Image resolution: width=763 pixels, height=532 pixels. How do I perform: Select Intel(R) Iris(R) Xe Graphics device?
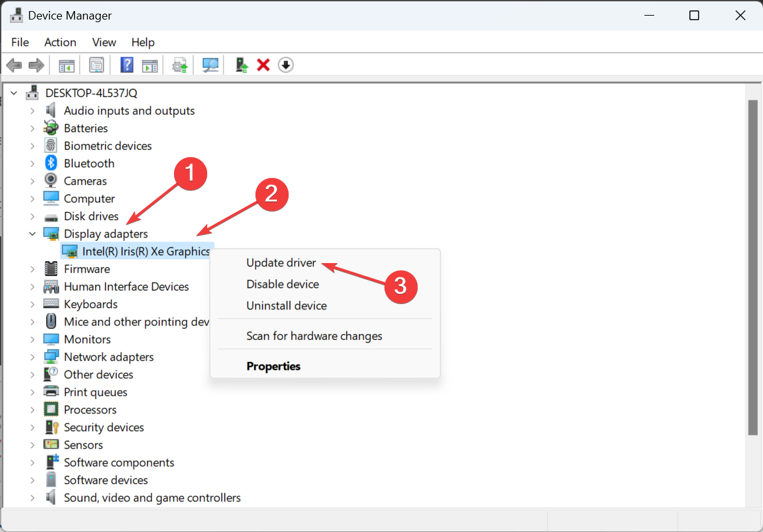click(x=146, y=251)
